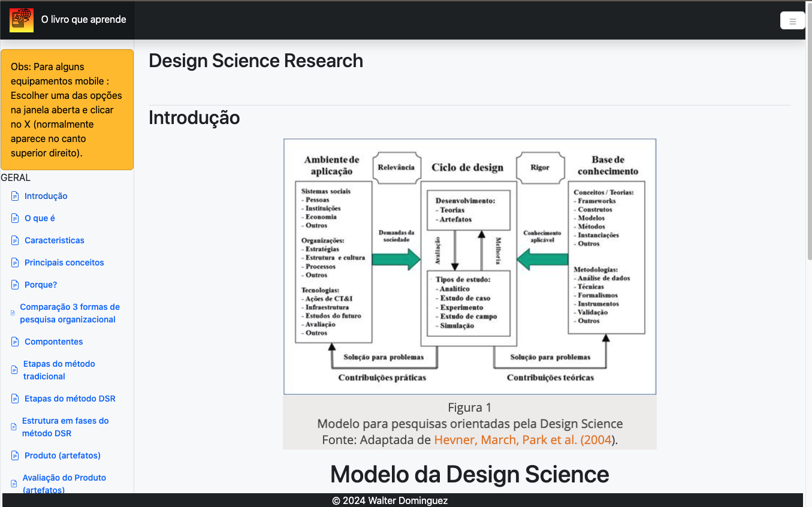Open the Hevner, March, Park et al. reference link
Viewport: 812px width, 507px height.
point(523,440)
